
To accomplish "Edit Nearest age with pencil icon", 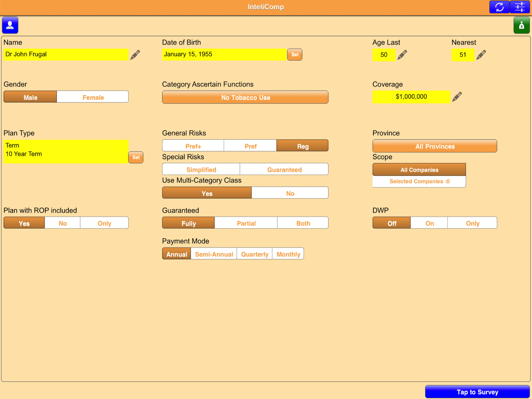I will [x=481, y=55].
